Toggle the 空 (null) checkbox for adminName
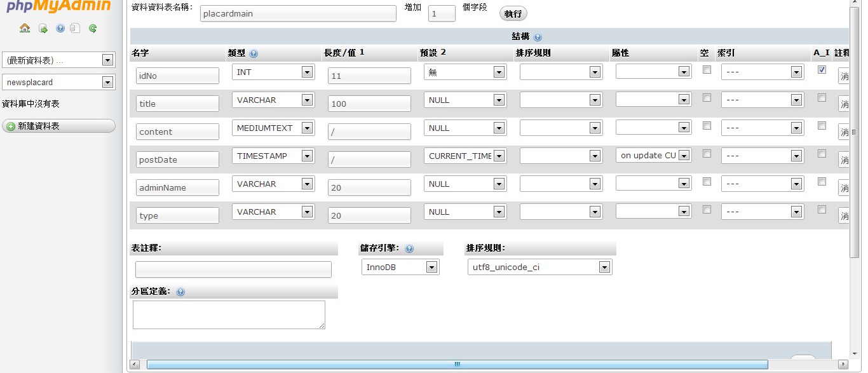The height and width of the screenshot is (373, 868). click(707, 182)
